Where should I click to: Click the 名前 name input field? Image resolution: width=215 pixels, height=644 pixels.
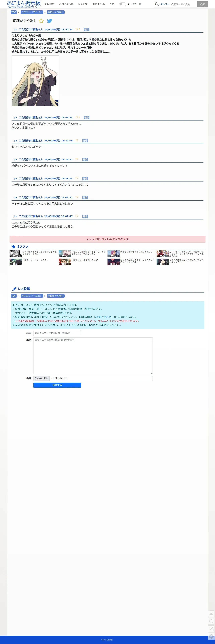pyautogui.click(x=57, y=333)
